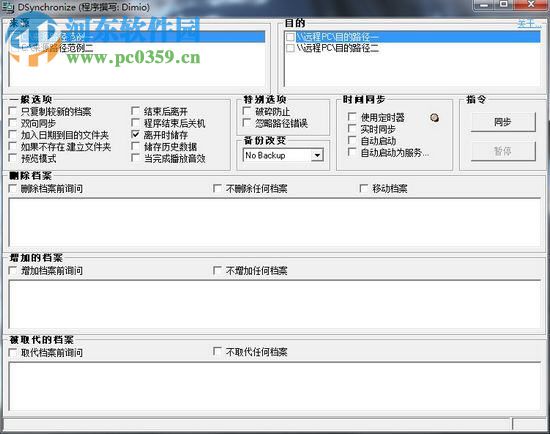
Task: Click the 同步 button
Action: pyautogui.click(x=503, y=122)
